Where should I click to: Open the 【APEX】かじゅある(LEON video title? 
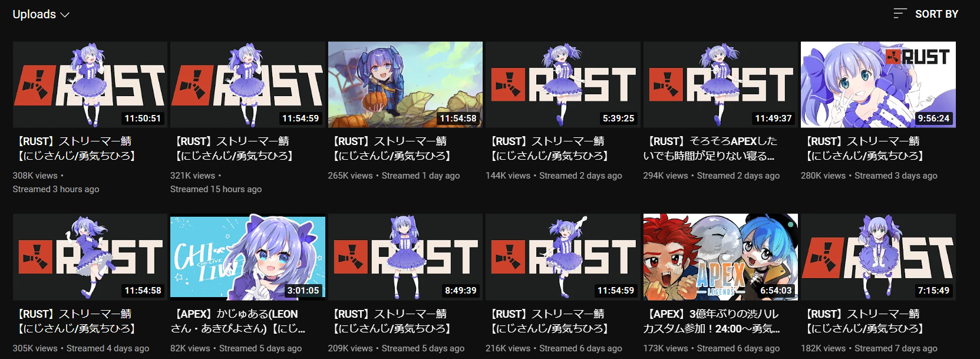pyautogui.click(x=238, y=321)
